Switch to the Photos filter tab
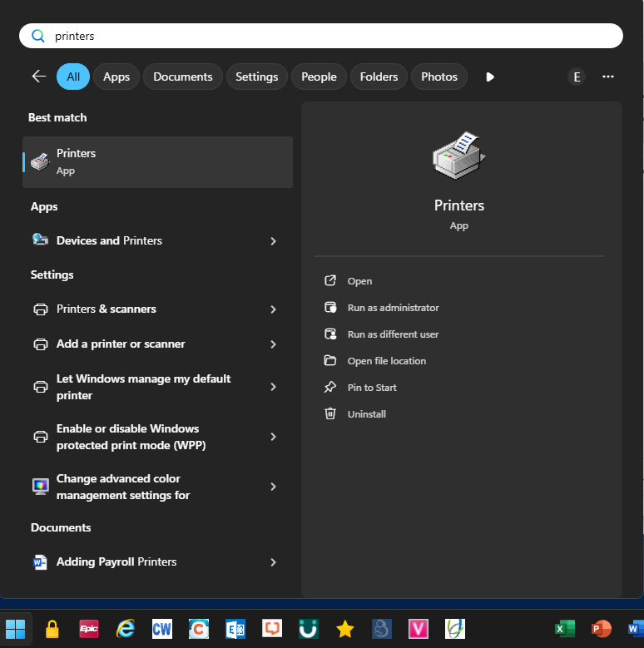The image size is (644, 648). coord(439,77)
